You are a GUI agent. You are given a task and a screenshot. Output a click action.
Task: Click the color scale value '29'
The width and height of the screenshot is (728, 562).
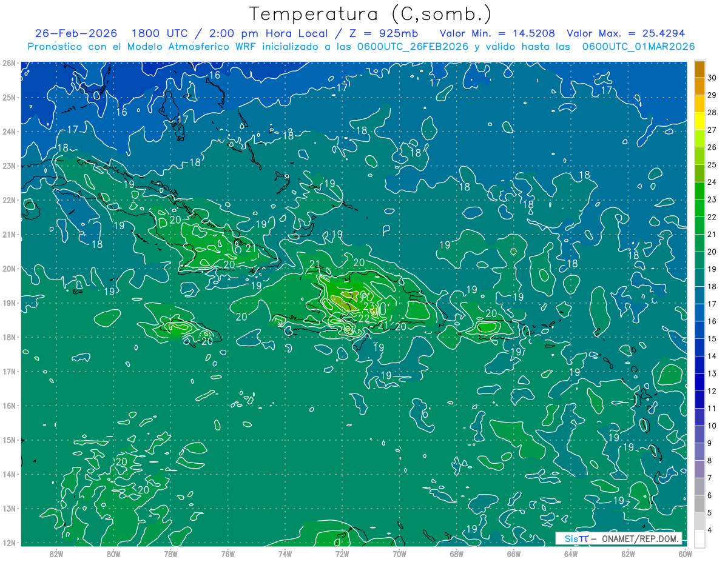712,95
